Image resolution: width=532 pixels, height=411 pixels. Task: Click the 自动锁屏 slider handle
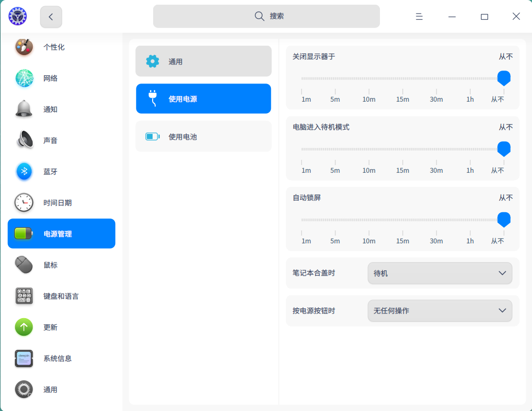(504, 220)
